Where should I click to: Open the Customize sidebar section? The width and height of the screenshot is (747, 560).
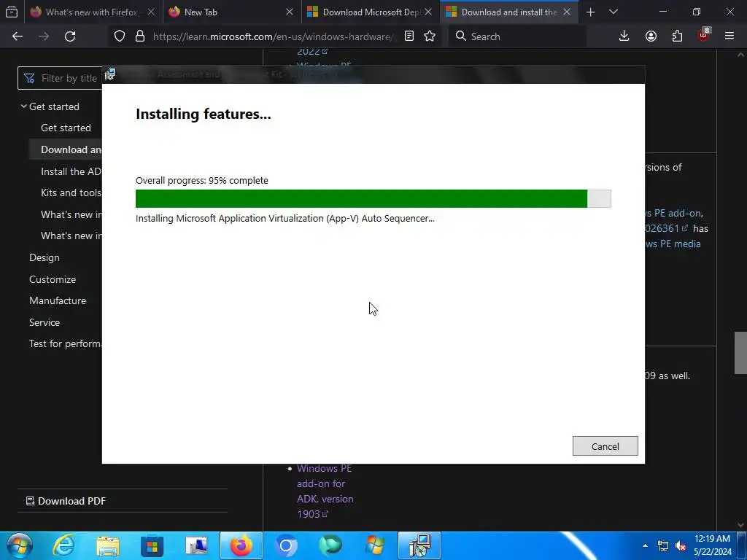53,279
